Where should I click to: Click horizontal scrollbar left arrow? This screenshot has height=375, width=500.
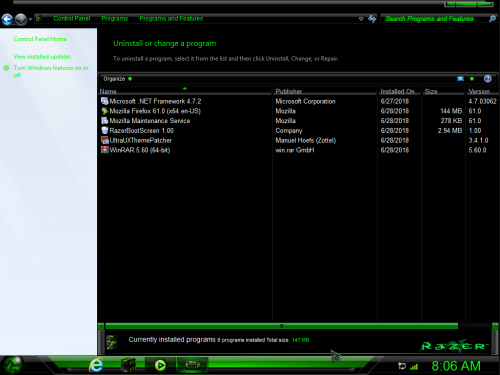click(x=101, y=326)
